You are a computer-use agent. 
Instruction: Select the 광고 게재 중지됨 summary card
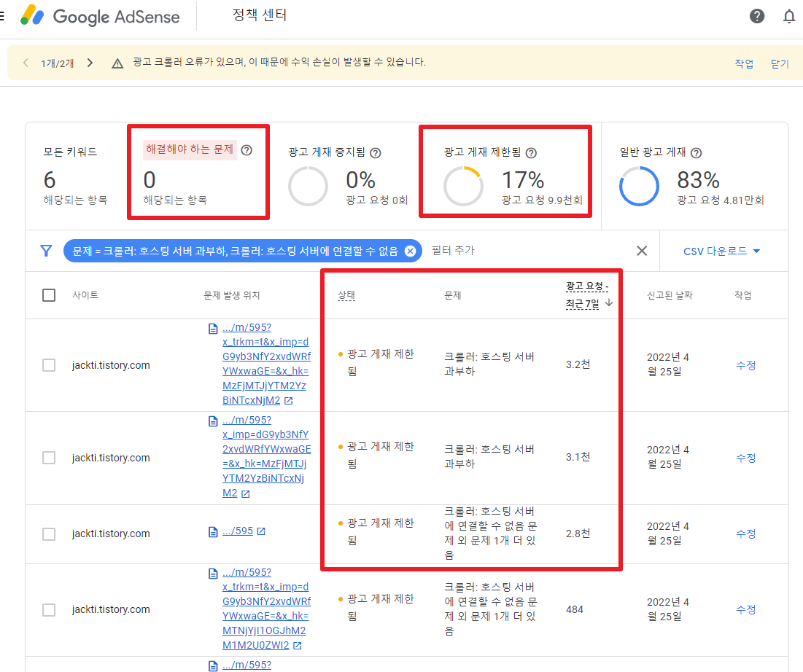[x=348, y=176]
